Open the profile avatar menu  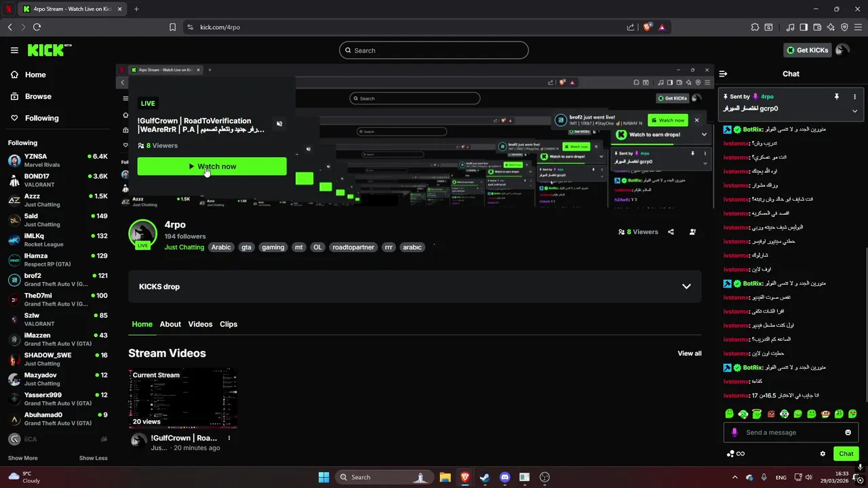(842, 50)
